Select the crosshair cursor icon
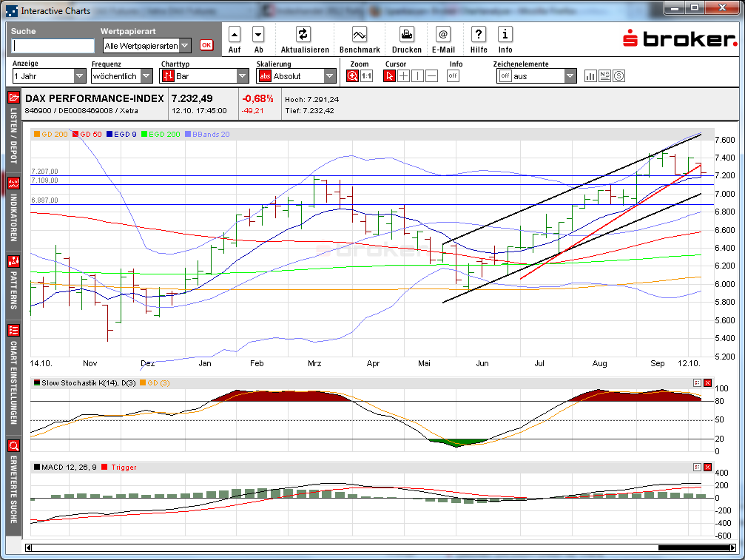This screenshot has width=745, height=560. 403,75
